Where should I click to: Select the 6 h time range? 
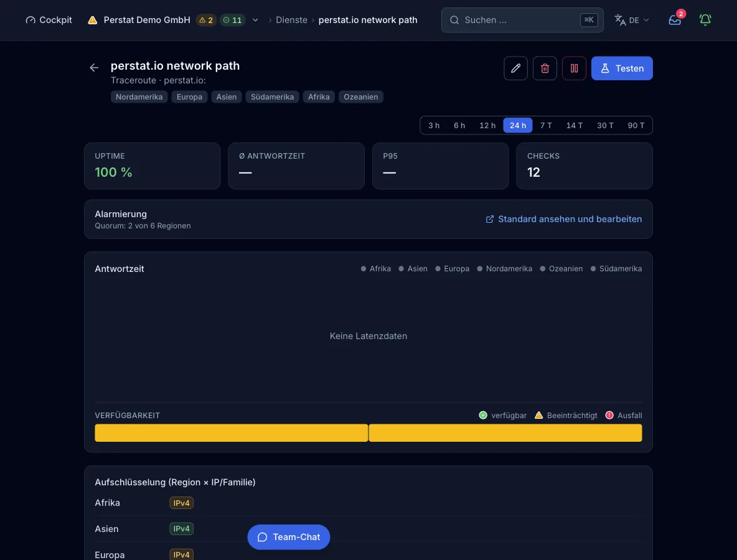tap(459, 126)
